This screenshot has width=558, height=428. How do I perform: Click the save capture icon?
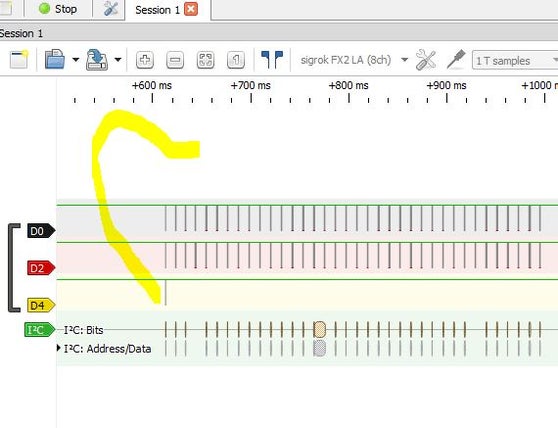(x=97, y=60)
